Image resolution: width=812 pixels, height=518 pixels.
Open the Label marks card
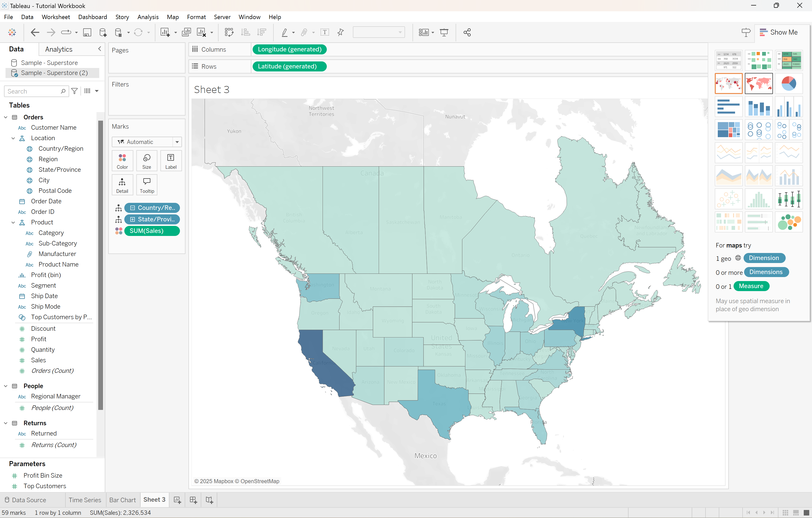point(171,161)
